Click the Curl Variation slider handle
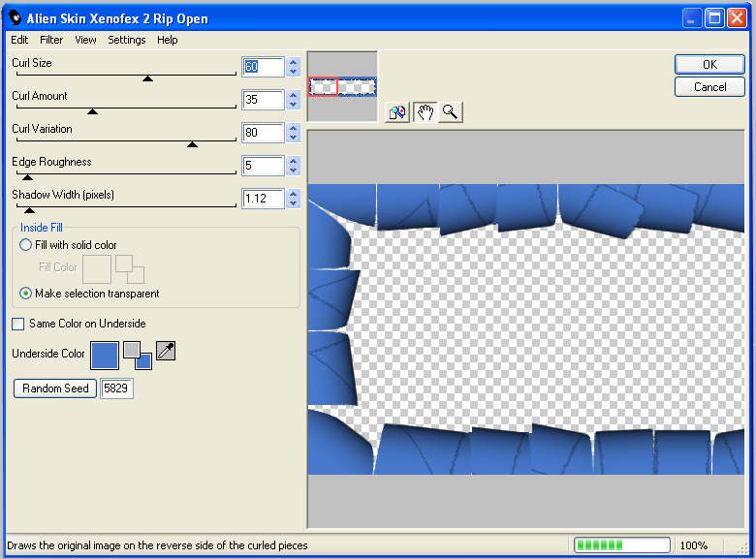Screen dimensions: 756x559 pyautogui.click(x=192, y=144)
